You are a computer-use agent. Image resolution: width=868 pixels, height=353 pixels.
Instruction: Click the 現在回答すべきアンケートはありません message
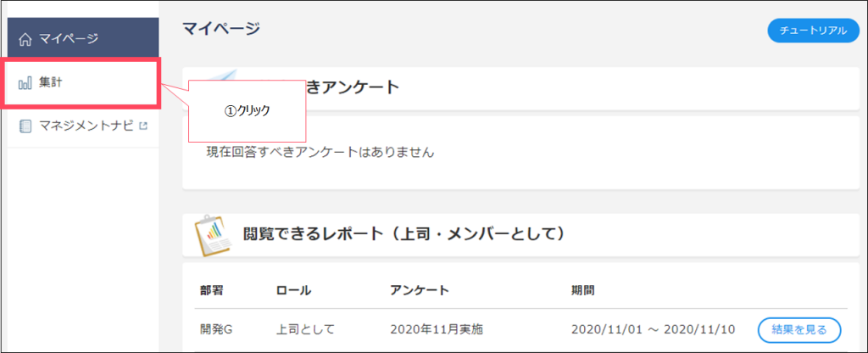tap(320, 153)
